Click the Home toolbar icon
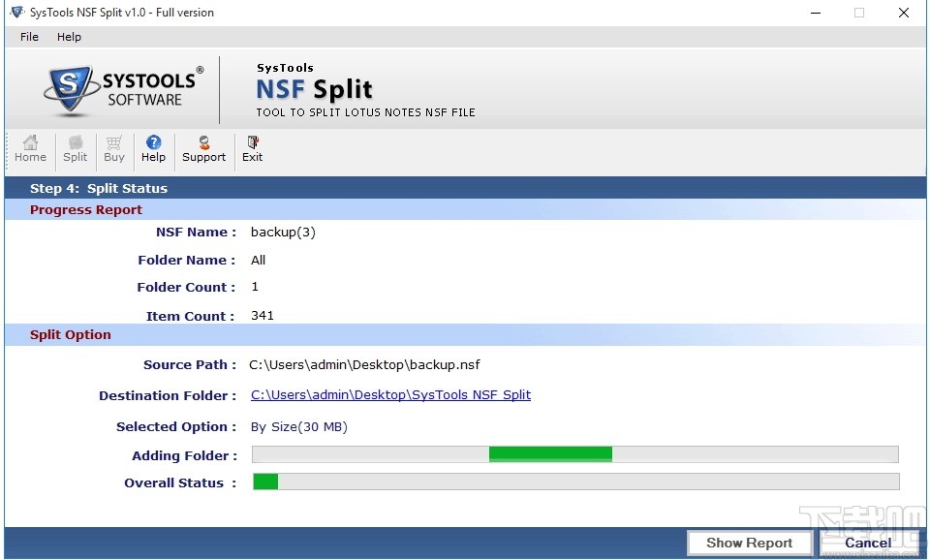 (x=30, y=149)
